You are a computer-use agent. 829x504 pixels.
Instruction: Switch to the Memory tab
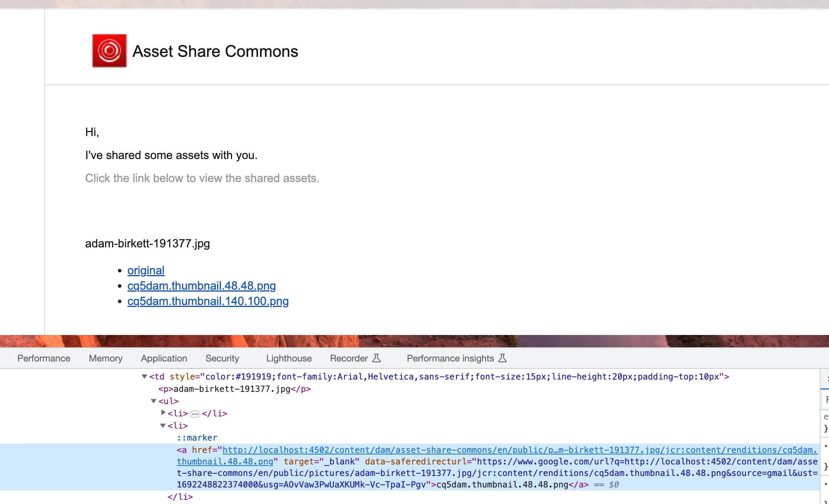coord(106,358)
